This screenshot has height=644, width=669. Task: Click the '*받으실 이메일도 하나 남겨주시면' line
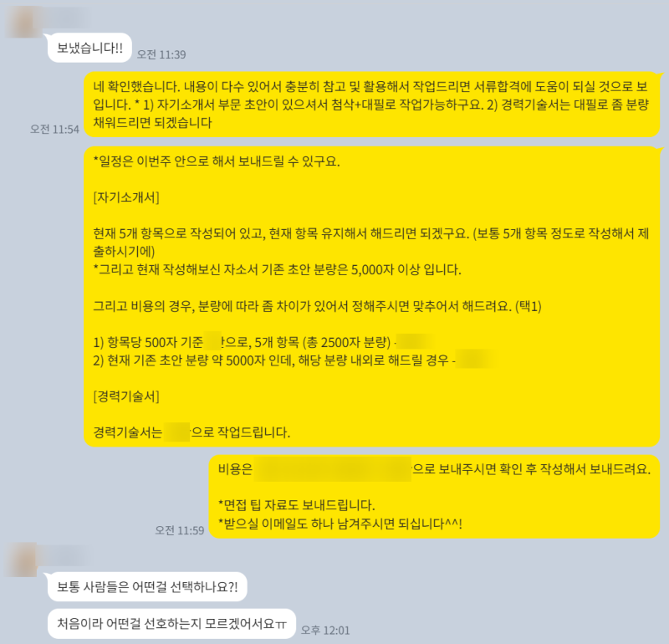point(340,524)
